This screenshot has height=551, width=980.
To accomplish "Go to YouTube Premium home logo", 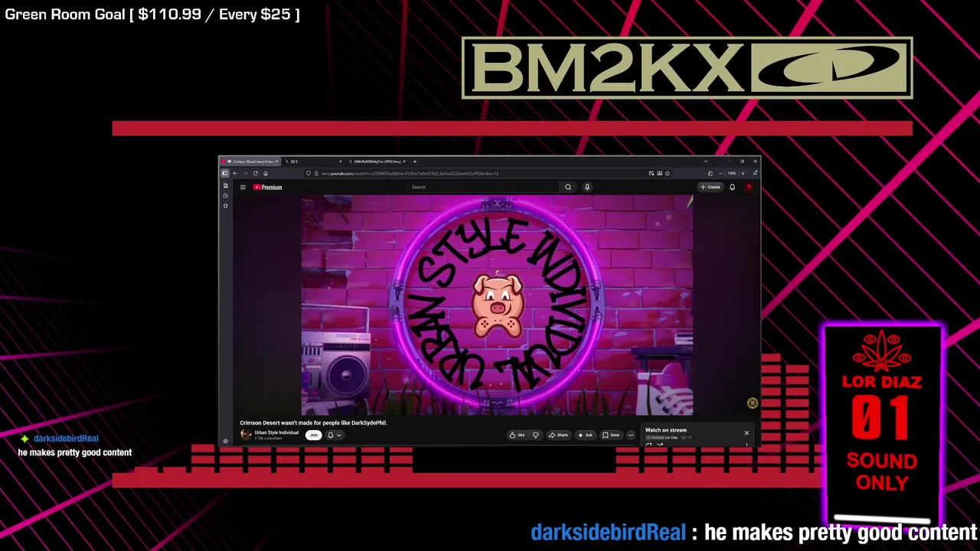I will [267, 187].
